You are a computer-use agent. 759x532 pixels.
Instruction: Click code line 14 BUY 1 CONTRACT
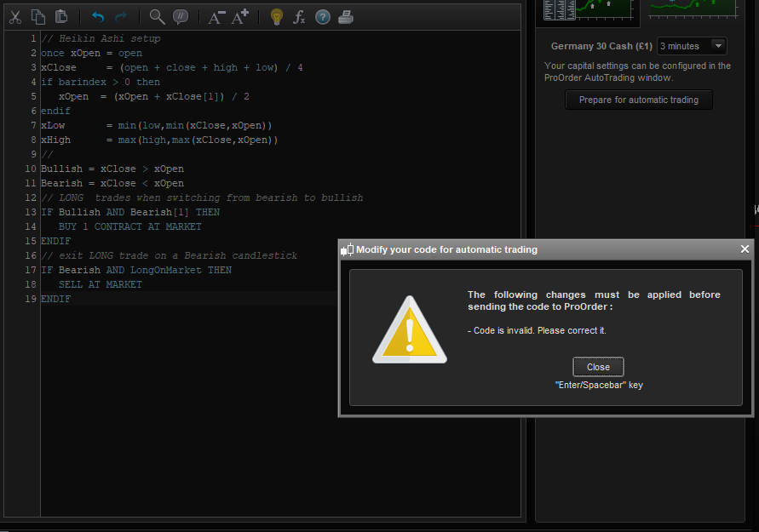pos(129,227)
